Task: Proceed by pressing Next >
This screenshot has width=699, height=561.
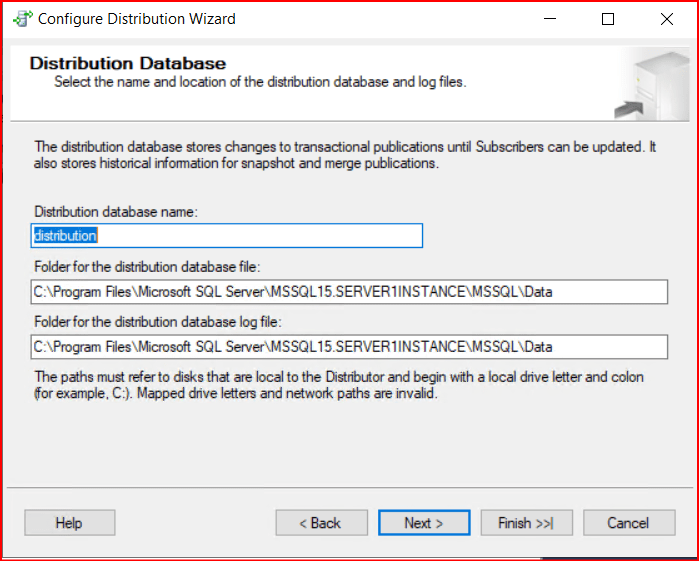Action: pyautogui.click(x=423, y=523)
